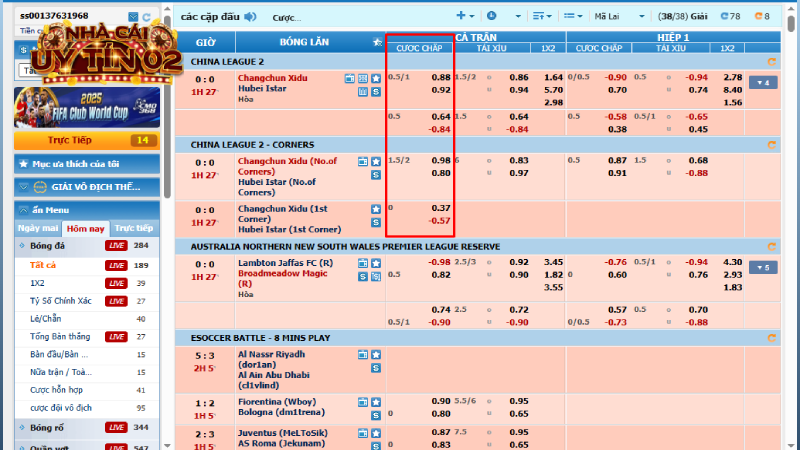Add Changchun Xidu match to favorites

[x=376, y=77]
